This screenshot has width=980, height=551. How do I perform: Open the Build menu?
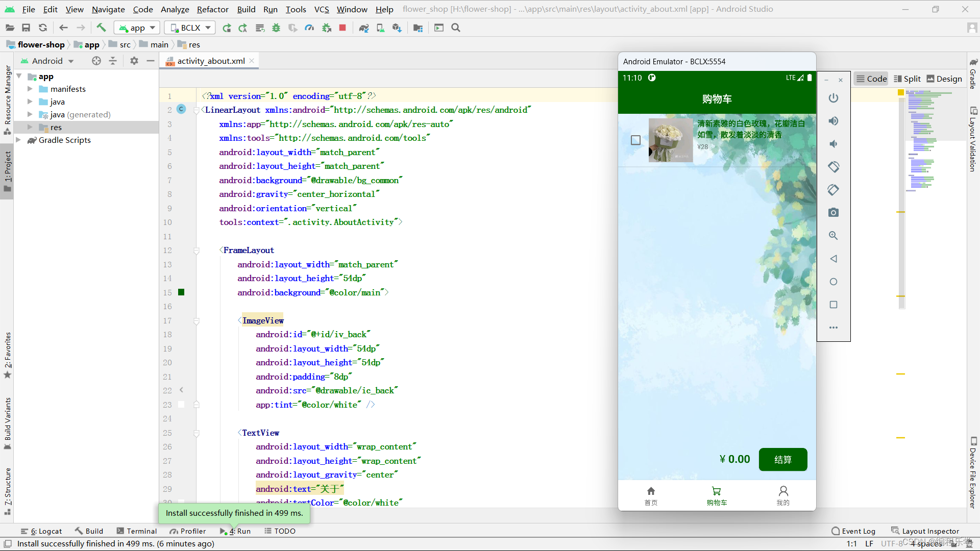coord(246,9)
